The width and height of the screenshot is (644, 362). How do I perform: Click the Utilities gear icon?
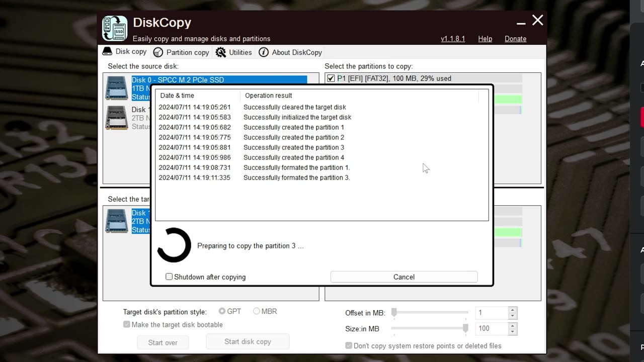pyautogui.click(x=221, y=52)
